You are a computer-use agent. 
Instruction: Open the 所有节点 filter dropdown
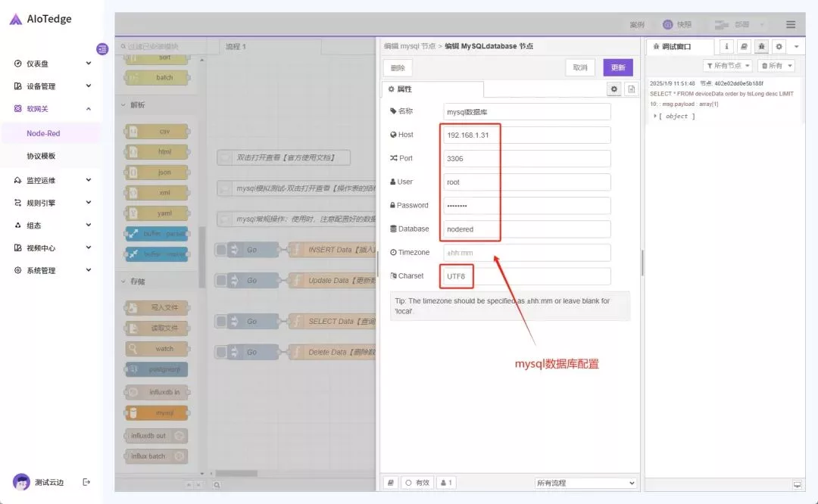click(x=727, y=66)
